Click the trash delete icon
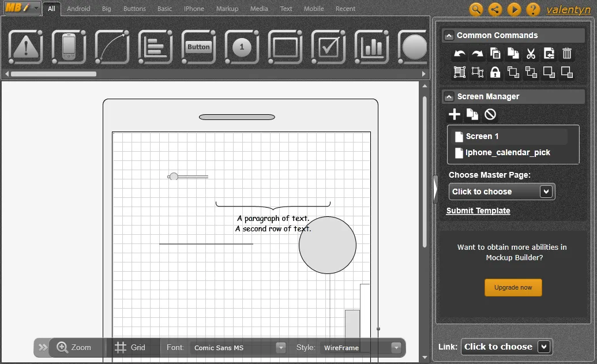 pyautogui.click(x=567, y=53)
